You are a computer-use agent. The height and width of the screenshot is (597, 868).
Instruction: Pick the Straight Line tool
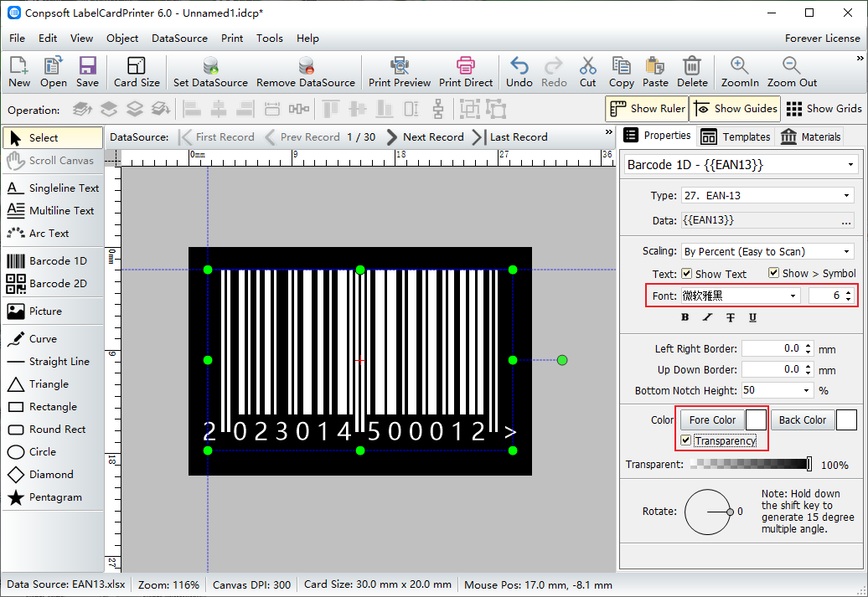53,362
